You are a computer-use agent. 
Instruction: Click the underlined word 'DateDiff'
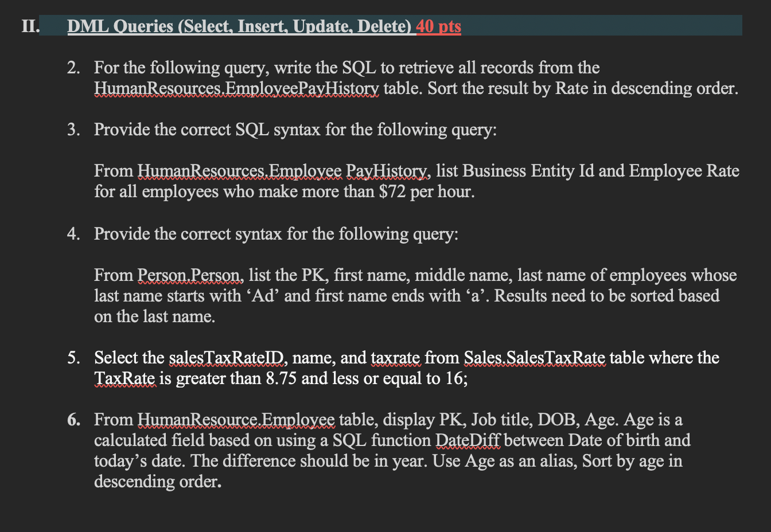[x=468, y=440]
